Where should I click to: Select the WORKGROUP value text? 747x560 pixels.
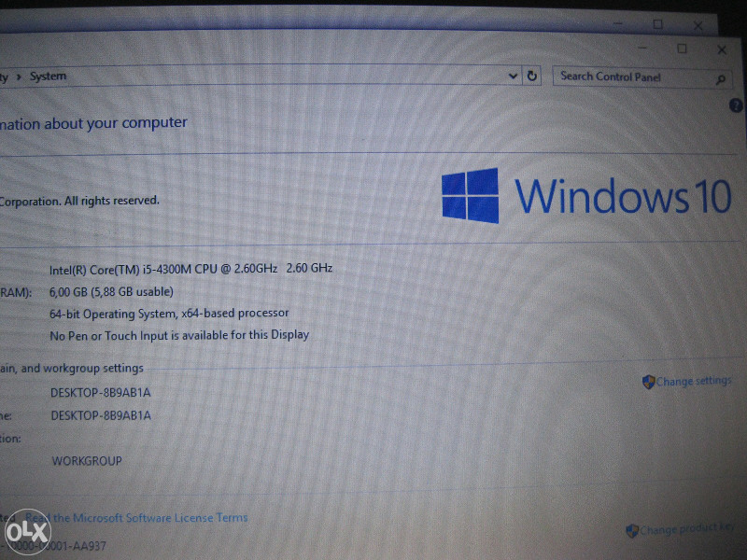point(87,461)
